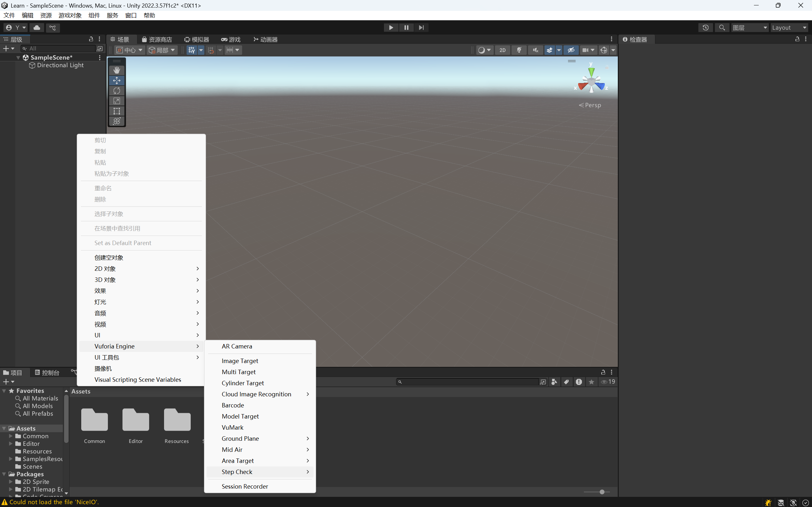Choose AR Camera from Vuforia submenu
The width and height of the screenshot is (812, 507).
[x=236, y=346]
